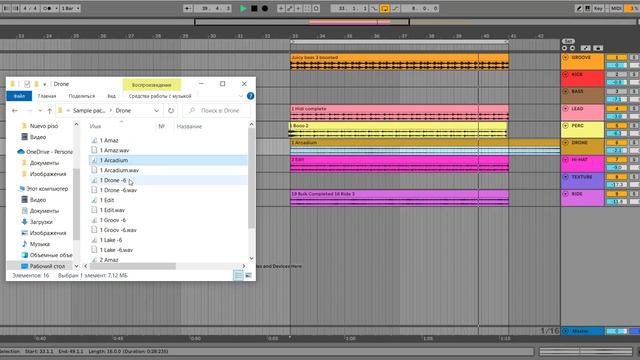Adjust TEXTURE track volume field
Image resolution: width=640 pixels, height=360 pixels.
pyautogui.click(x=617, y=184)
